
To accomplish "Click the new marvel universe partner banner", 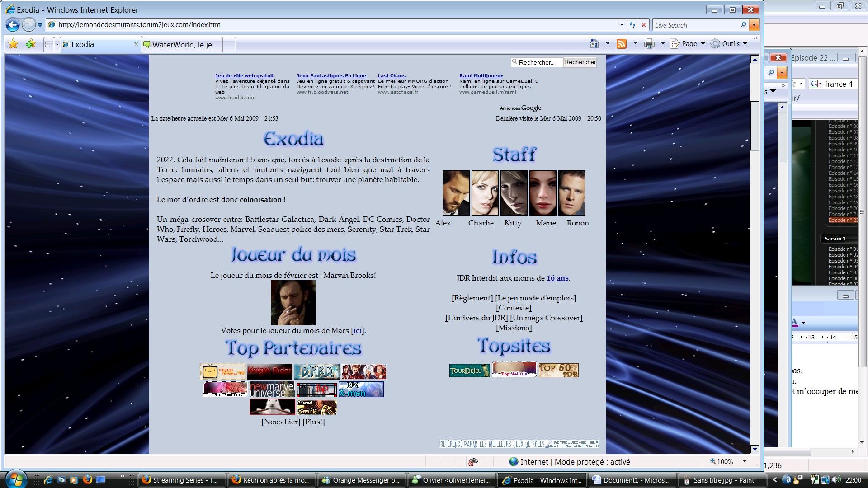I will [x=272, y=389].
